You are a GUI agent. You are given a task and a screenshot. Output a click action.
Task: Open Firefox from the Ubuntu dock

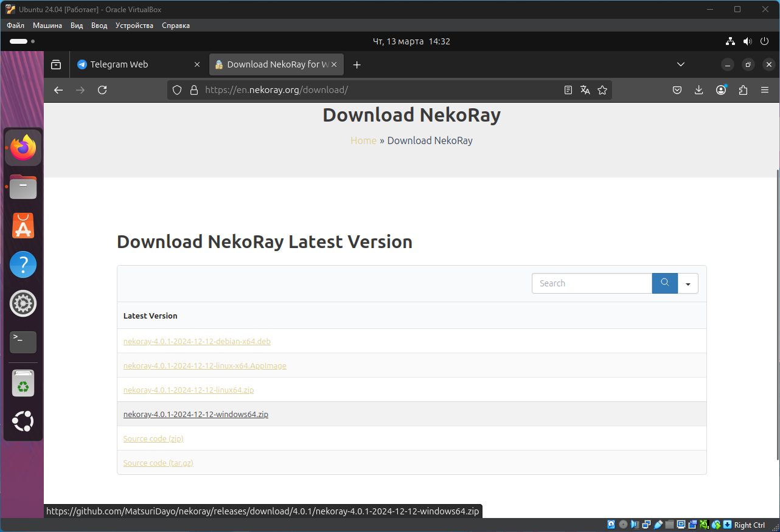coord(23,148)
